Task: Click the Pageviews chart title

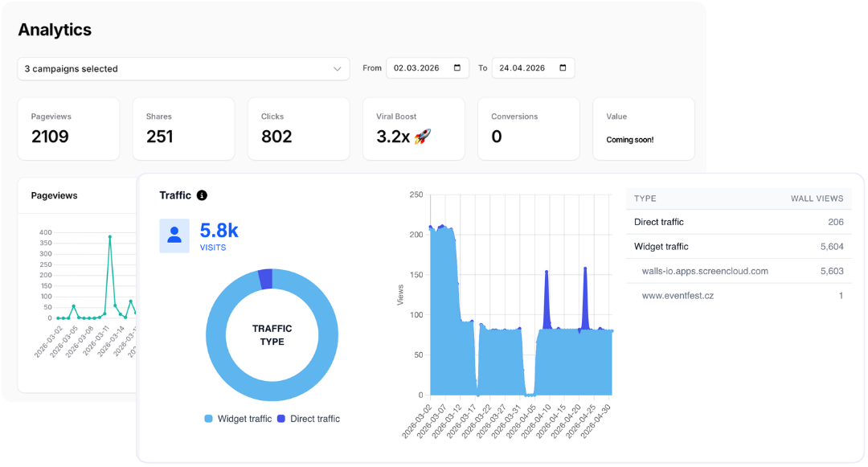Action: pyautogui.click(x=55, y=195)
